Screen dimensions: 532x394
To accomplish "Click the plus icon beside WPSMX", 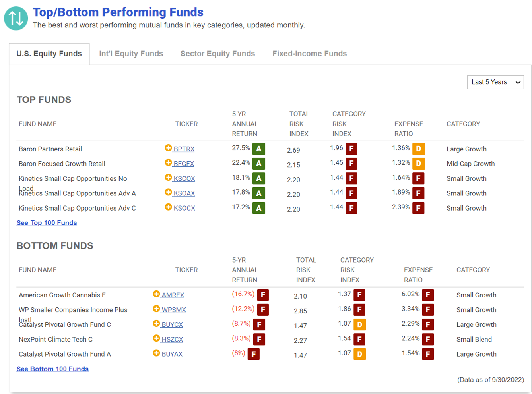I will [x=156, y=309].
